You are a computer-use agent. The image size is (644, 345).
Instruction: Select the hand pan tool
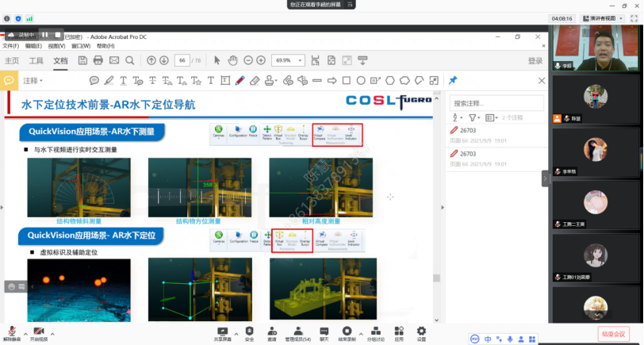point(232,60)
